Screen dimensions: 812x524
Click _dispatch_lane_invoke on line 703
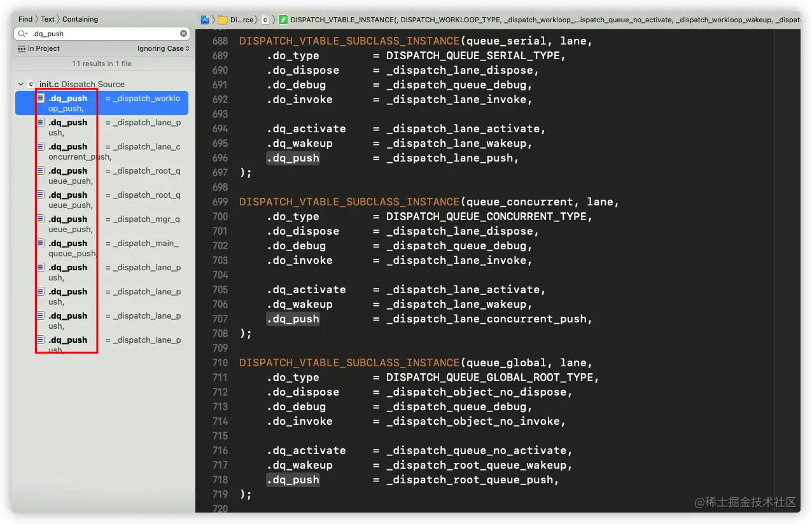click(x=456, y=261)
